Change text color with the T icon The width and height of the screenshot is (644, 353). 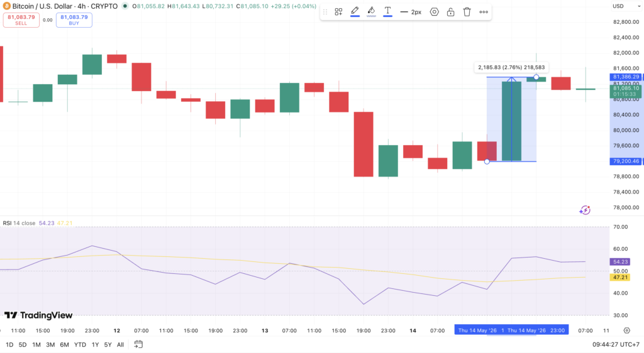(x=387, y=11)
